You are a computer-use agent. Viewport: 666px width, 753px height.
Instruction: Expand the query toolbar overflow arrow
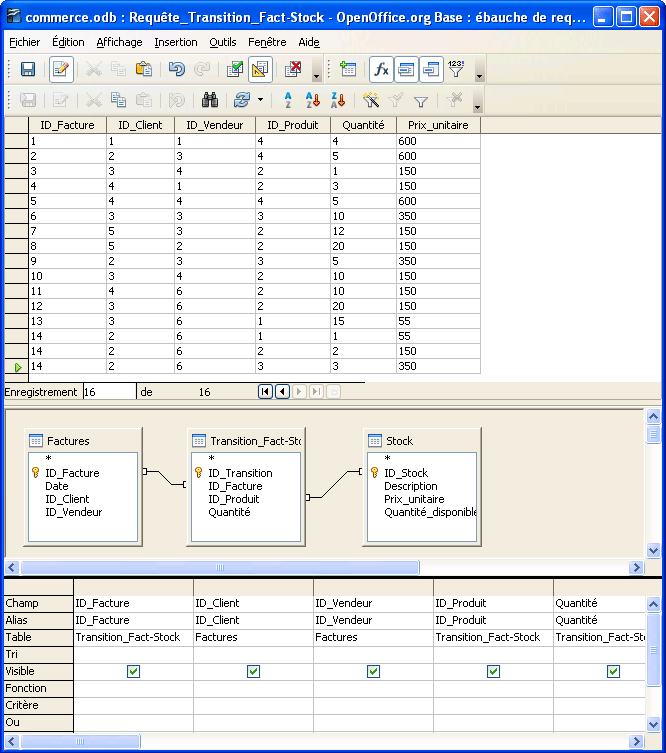click(x=479, y=75)
